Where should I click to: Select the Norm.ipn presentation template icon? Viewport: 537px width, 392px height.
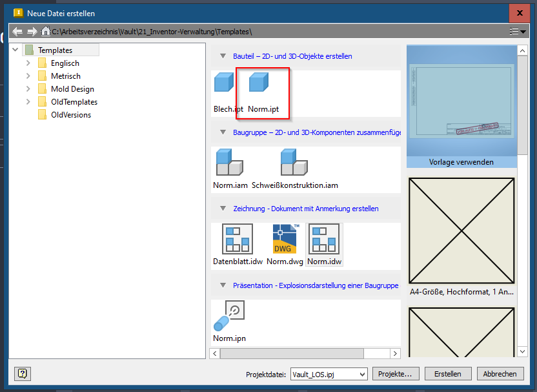228,316
